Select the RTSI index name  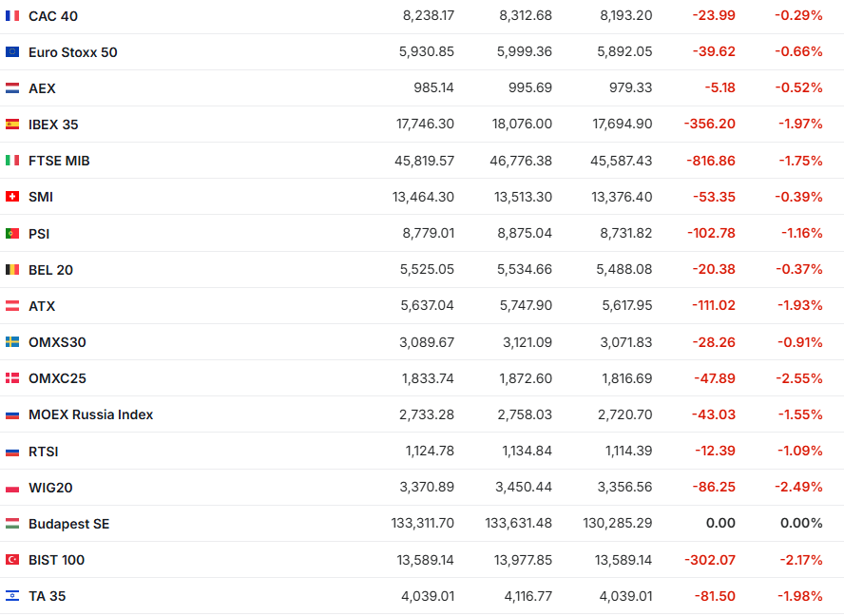pyautogui.click(x=44, y=452)
